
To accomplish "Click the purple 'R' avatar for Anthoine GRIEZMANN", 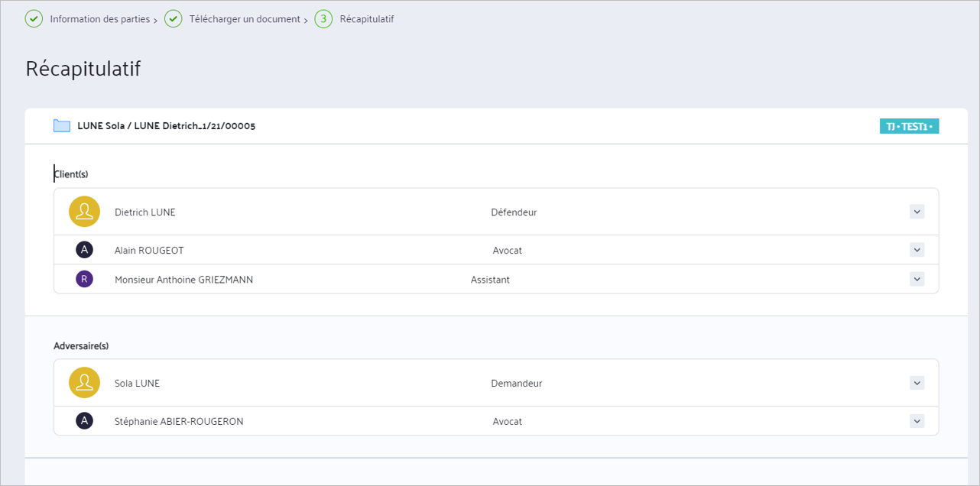I will (84, 279).
